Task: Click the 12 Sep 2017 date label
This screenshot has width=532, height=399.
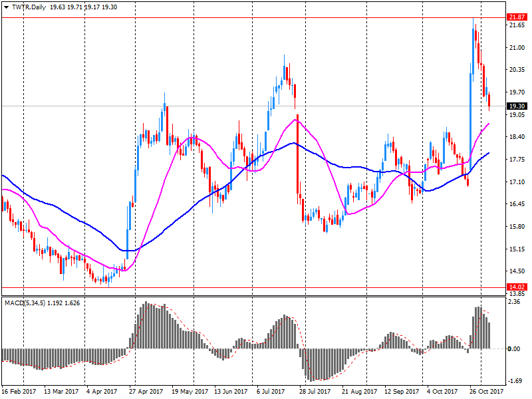Action: [402, 392]
